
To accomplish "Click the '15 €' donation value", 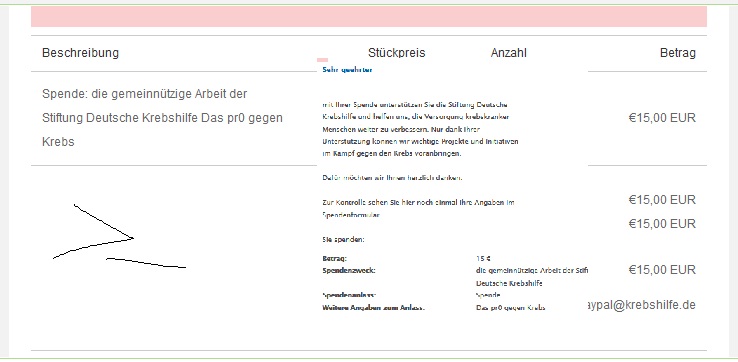I will [x=483, y=258].
